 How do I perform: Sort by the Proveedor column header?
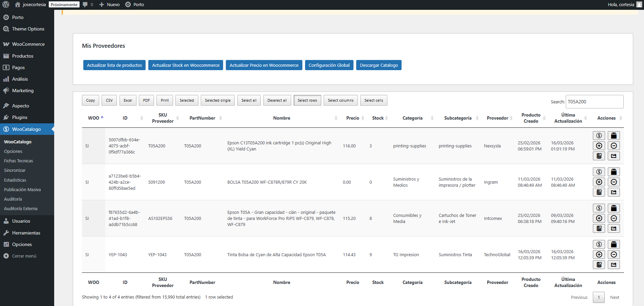(497, 118)
